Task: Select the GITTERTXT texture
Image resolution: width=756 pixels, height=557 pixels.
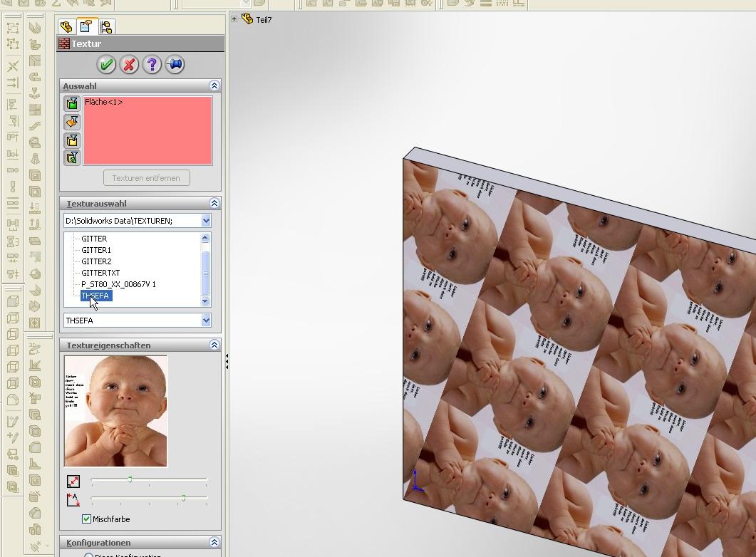Action: coord(100,273)
